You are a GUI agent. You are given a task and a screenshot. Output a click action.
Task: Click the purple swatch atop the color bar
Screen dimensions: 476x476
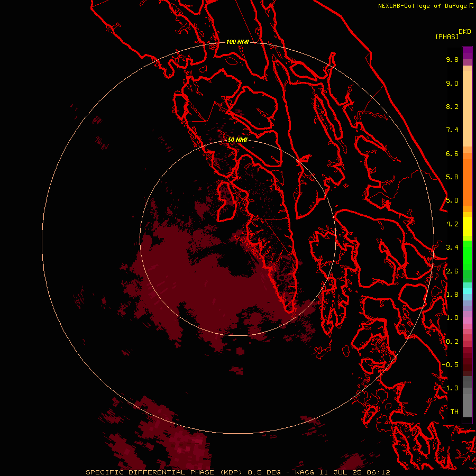click(467, 53)
